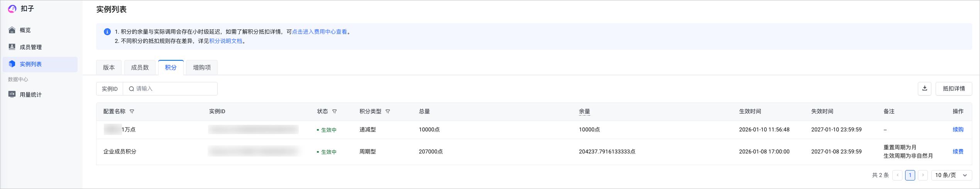Open 用量统计 usage statistics page
Viewport: 980px width, 189px height.
(30, 95)
